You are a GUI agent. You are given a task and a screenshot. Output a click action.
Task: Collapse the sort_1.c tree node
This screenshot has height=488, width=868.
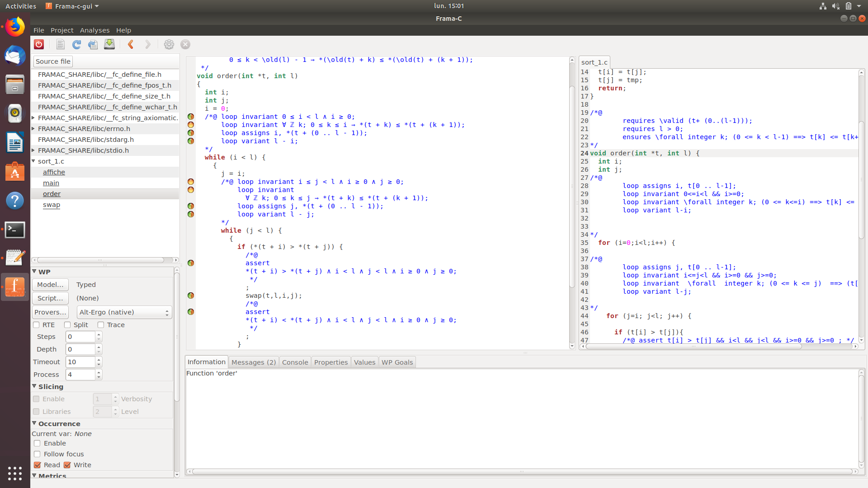tap(33, 161)
